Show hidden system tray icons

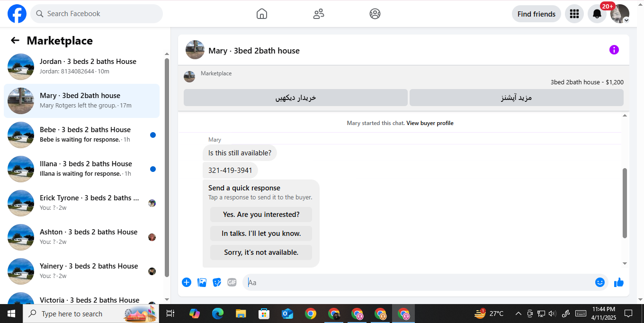[x=519, y=314]
